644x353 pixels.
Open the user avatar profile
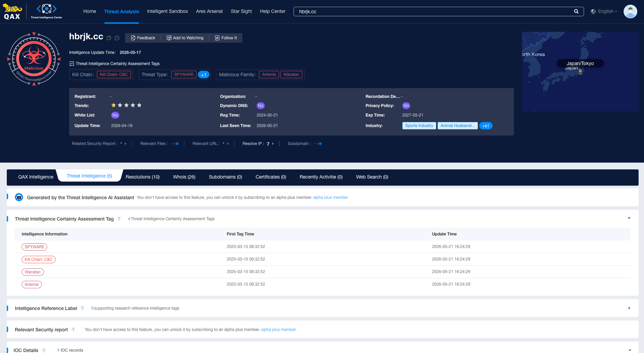click(630, 12)
